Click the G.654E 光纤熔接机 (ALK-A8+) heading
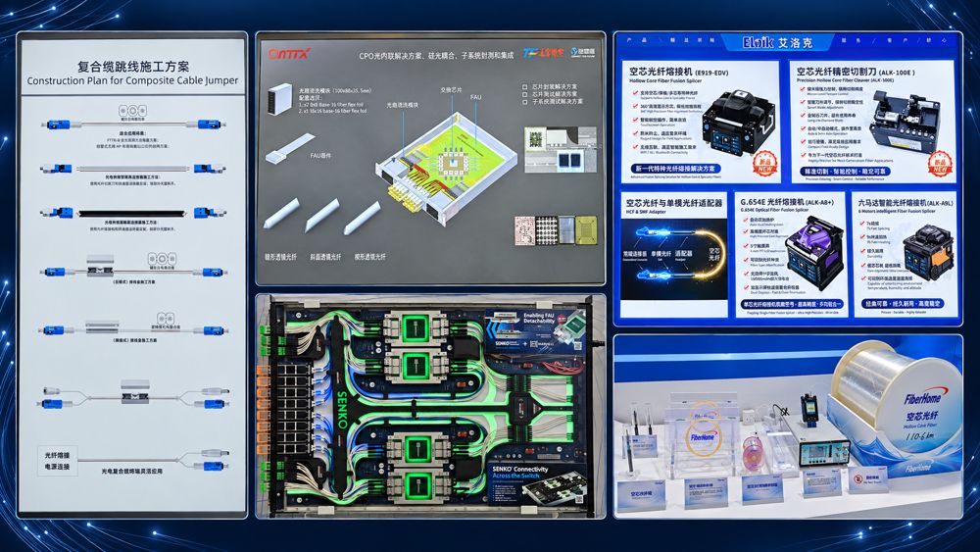 coord(786,203)
